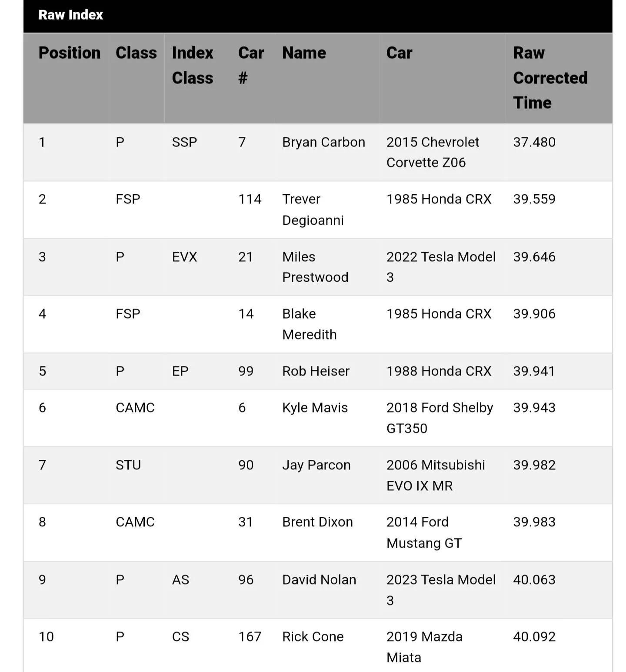
Task: Click the Raw Corrected Time header
Action: pos(550,78)
